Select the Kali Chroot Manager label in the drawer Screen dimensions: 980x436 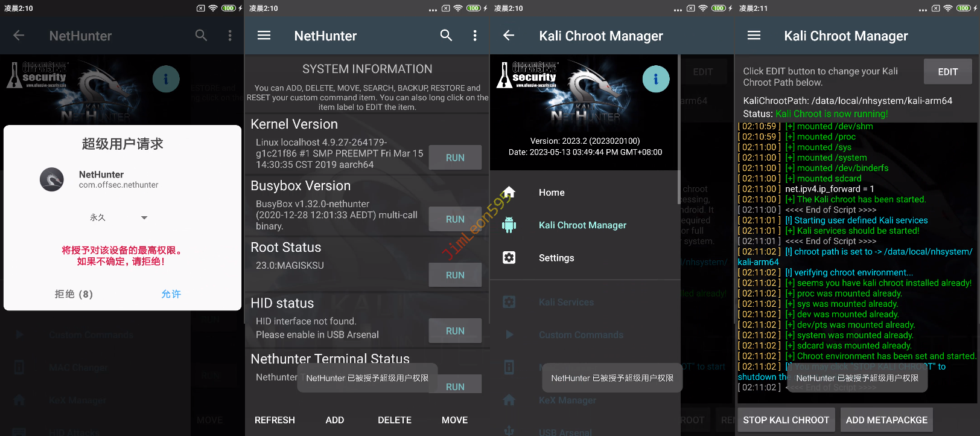pos(582,225)
